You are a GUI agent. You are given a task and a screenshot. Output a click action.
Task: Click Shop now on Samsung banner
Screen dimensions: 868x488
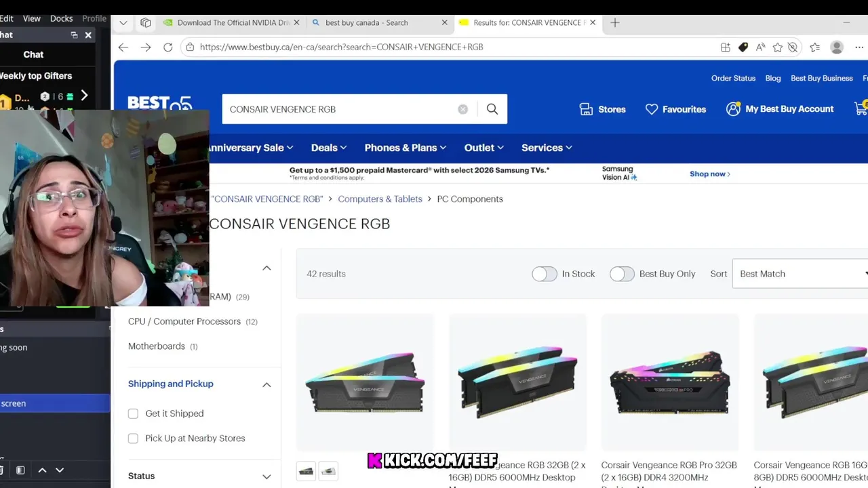(x=710, y=174)
